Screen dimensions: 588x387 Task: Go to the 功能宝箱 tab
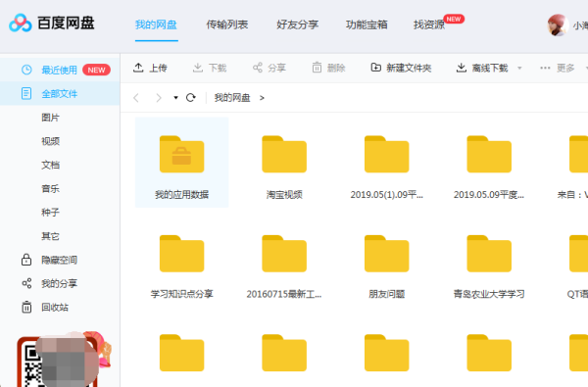tap(367, 24)
